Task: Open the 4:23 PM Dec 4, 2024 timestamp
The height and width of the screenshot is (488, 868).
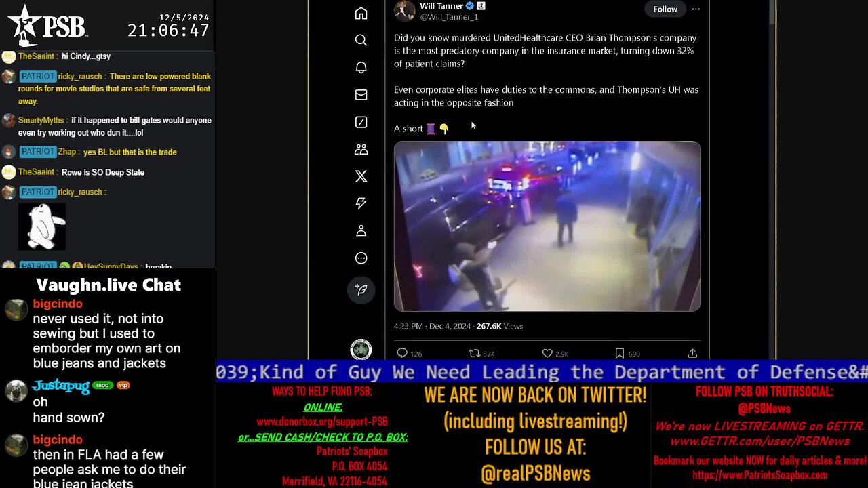Action: (432, 326)
